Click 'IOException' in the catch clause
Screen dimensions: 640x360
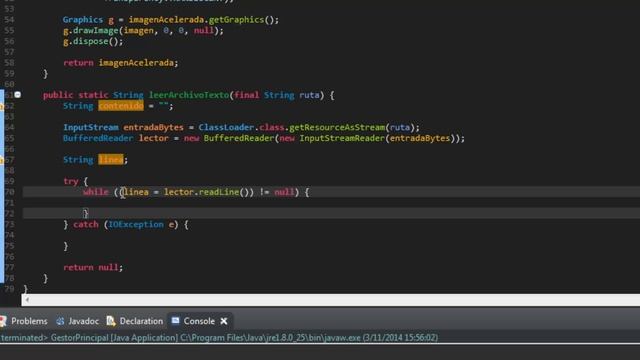(136, 224)
